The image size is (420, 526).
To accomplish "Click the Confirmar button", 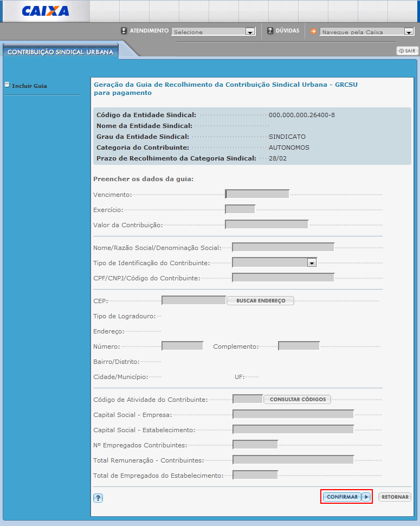I will 342,497.
